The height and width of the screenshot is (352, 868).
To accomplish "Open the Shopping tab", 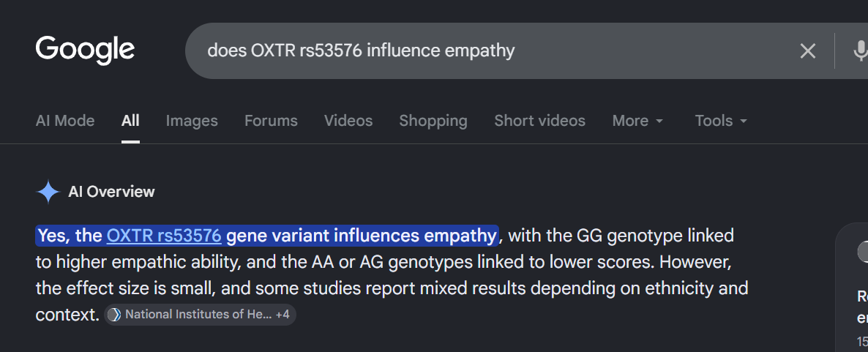I will point(433,121).
